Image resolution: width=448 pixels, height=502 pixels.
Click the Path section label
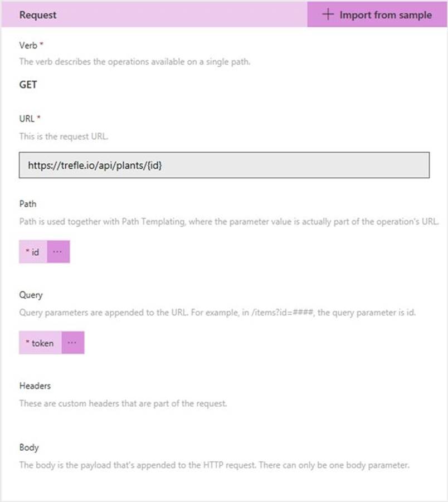tap(28, 204)
